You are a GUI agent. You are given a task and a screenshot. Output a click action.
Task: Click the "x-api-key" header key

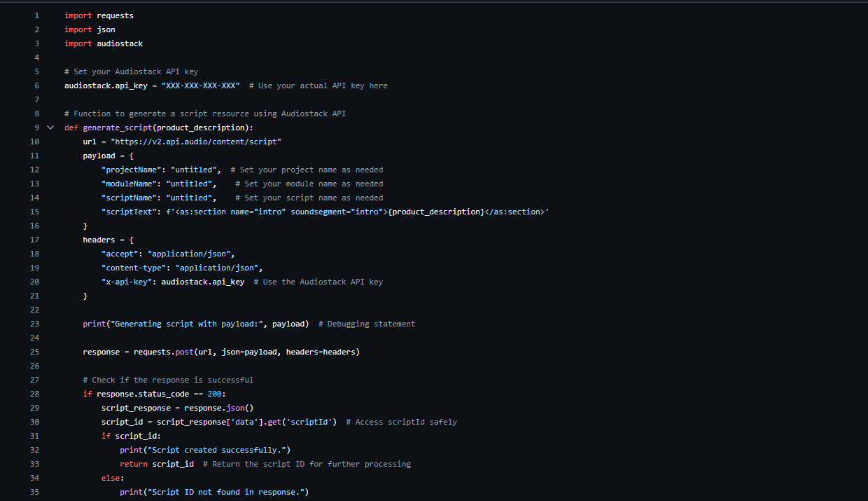click(127, 282)
